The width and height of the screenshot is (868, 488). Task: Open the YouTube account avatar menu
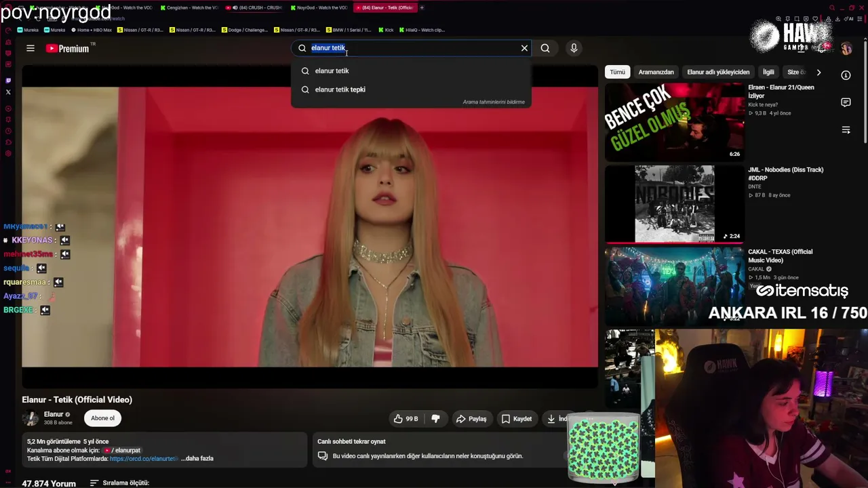tap(846, 48)
